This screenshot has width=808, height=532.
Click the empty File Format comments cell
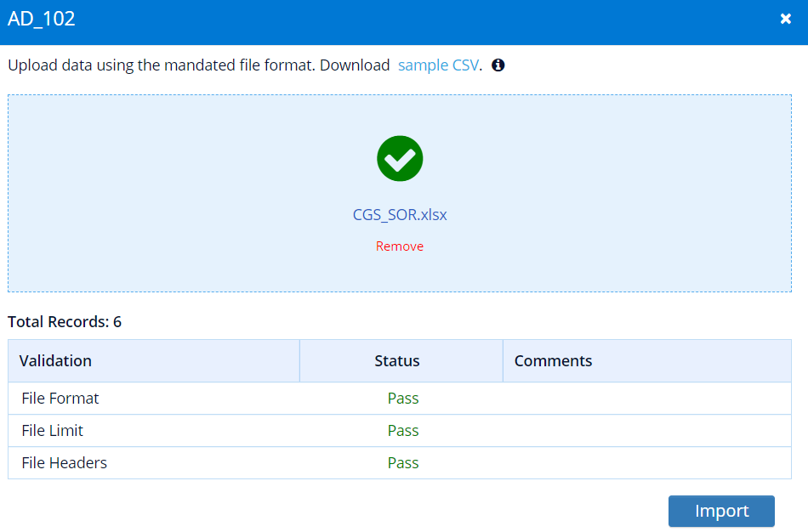[647, 399]
